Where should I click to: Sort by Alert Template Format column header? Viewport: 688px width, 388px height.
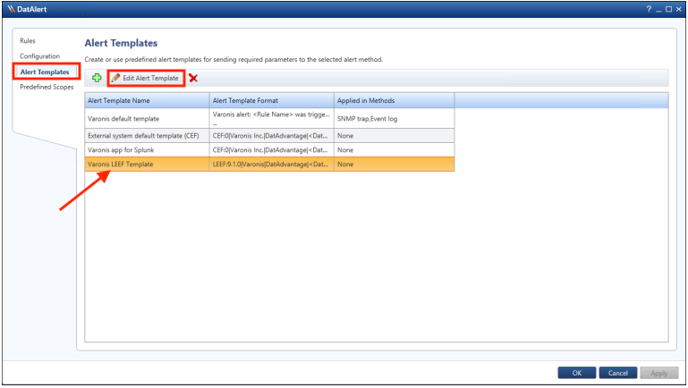coord(272,101)
